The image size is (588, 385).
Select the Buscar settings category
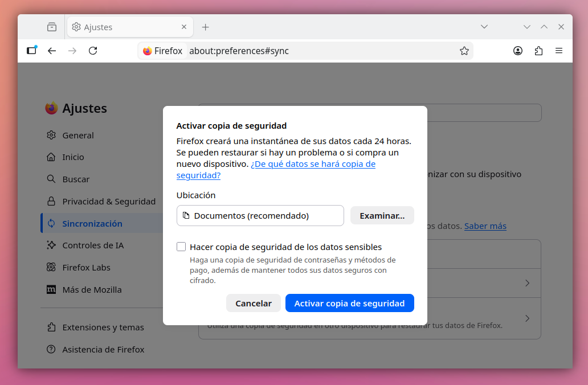click(102, 179)
